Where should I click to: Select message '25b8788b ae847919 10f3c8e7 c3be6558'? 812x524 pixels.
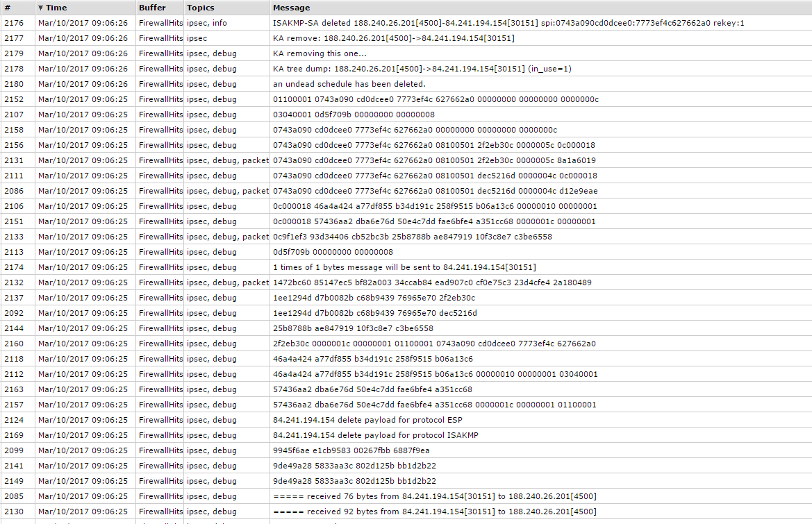point(353,328)
